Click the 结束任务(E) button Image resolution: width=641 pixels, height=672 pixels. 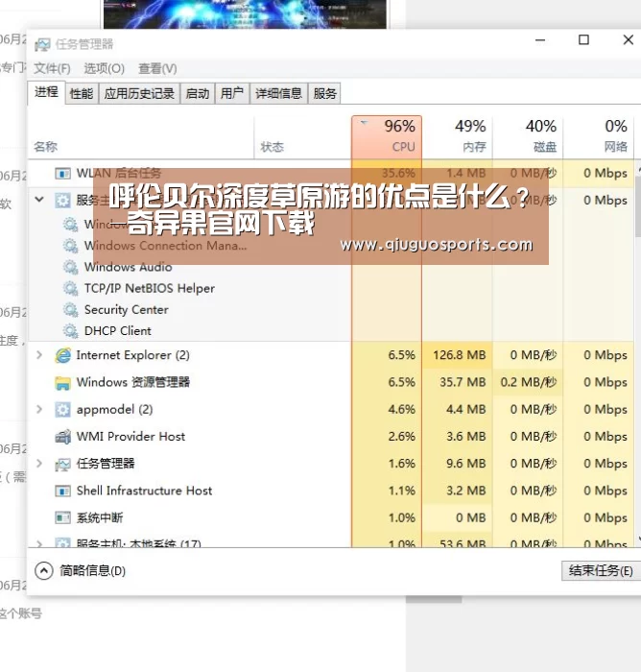[x=601, y=571]
